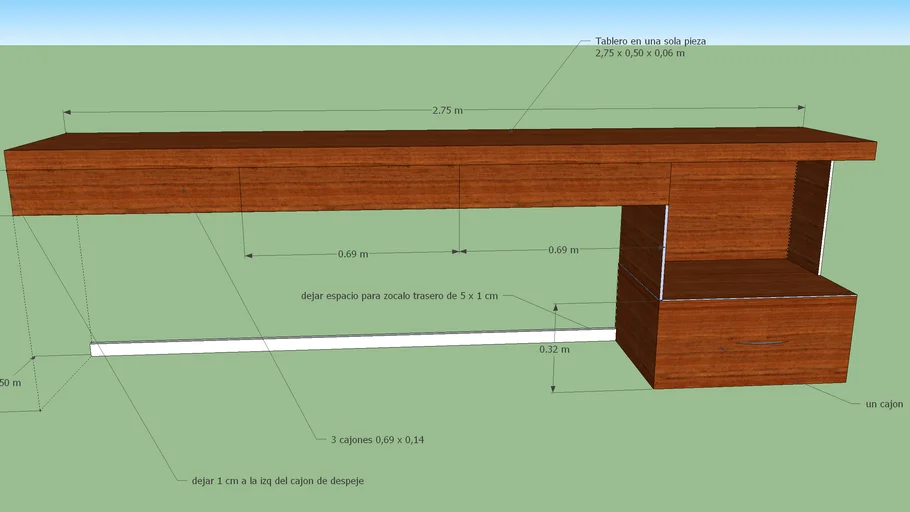Click the 2.75 m dimension label
910x512 pixels.
point(447,111)
